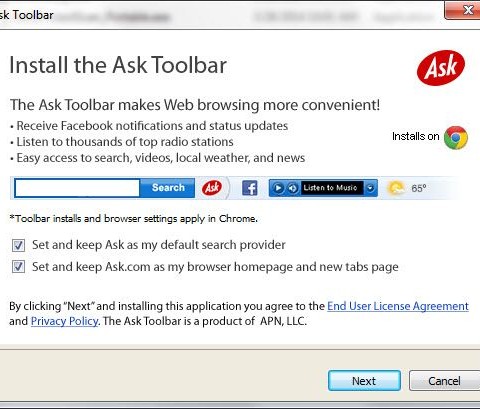This screenshot has width=480, height=409.
Task: Click the blue Search button in preview
Action: tap(168, 188)
